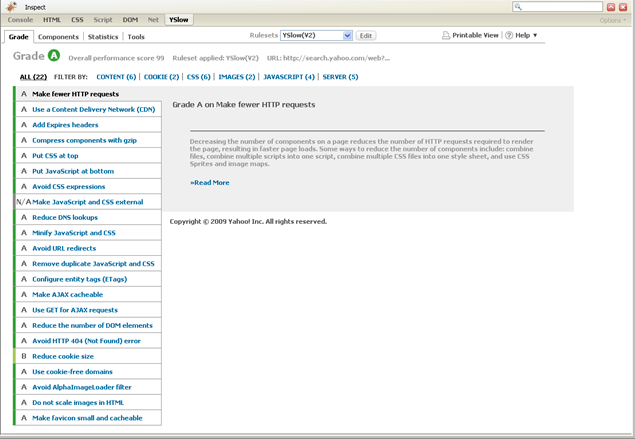Select Use a Content Delivery Network rule
This screenshot has width=635, height=439.
(88, 109)
